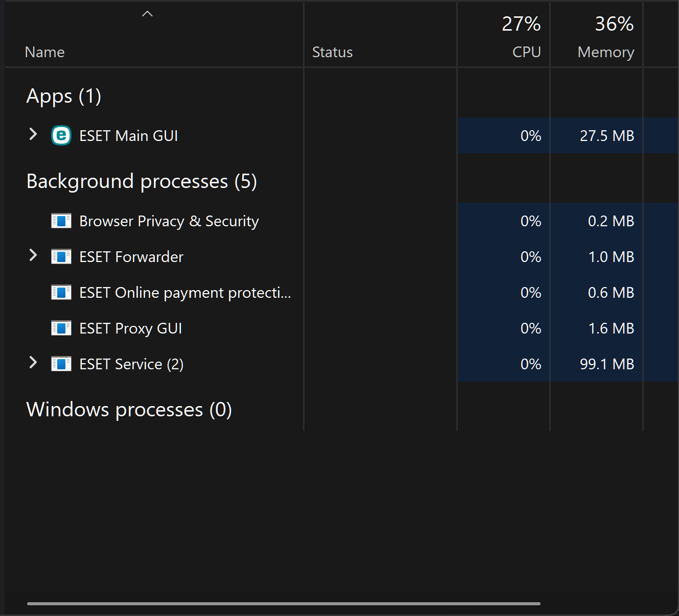The height and width of the screenshot is (616, 679).
Task: Expand the ESET Main GUI process group
Action: pos(33,134)
